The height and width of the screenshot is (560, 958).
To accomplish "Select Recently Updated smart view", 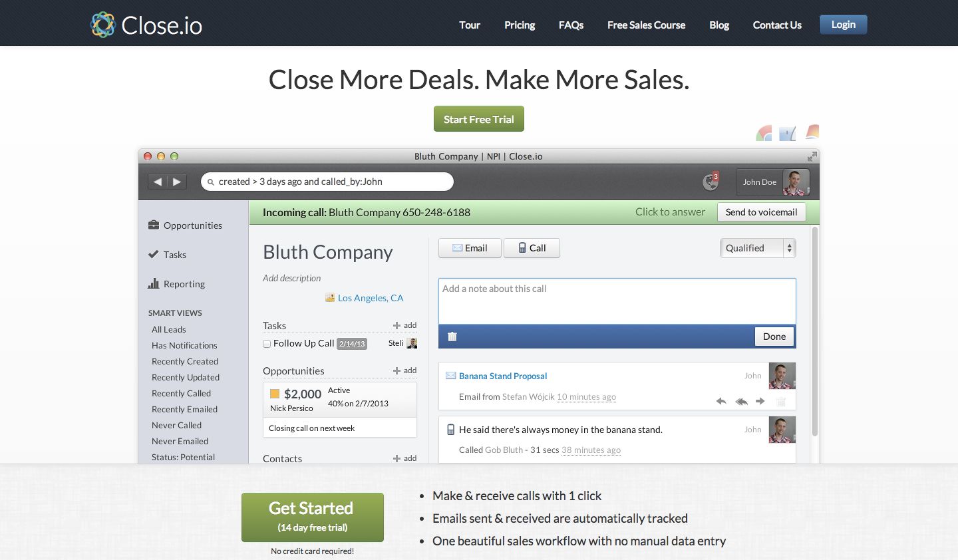I will [x=186, y=377].
